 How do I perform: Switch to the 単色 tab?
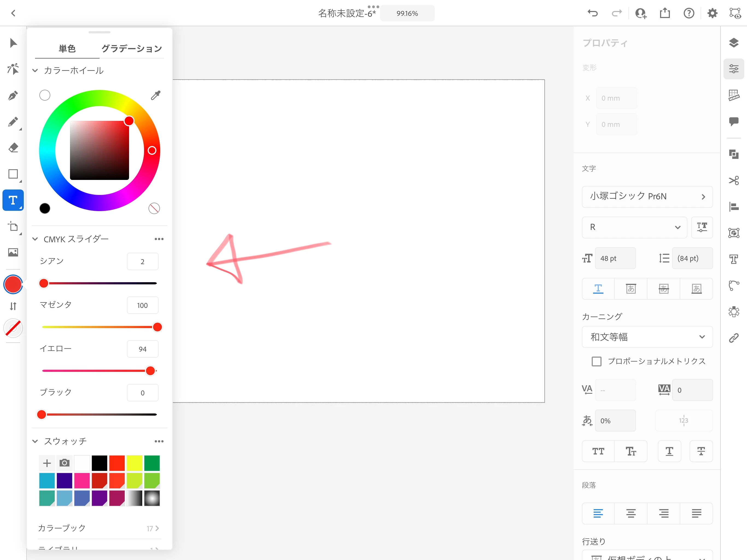click(x=67, y=49)
